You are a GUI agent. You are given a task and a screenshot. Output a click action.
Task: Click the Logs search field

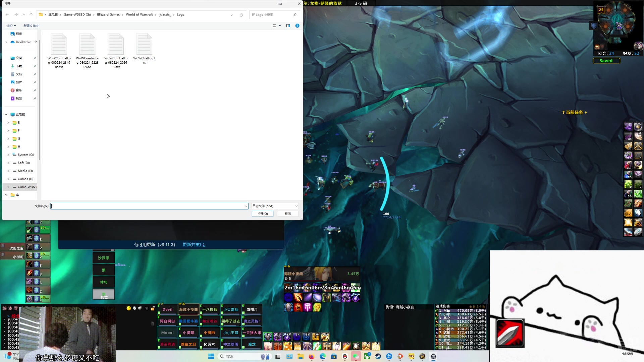(274, 15)
